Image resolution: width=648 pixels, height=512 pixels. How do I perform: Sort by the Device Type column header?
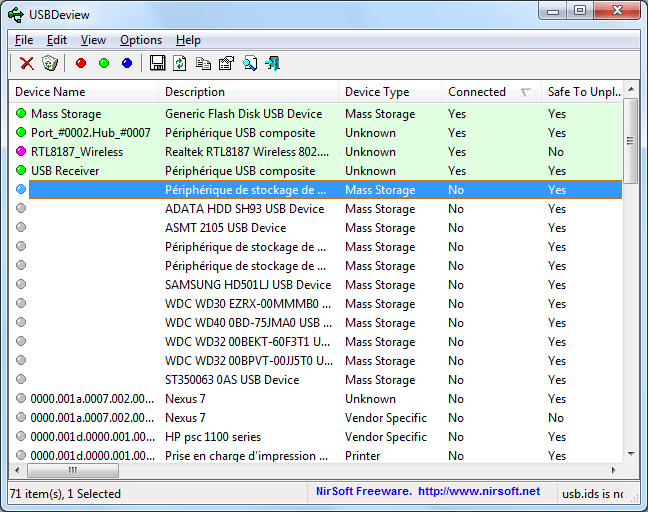[377, 92]
